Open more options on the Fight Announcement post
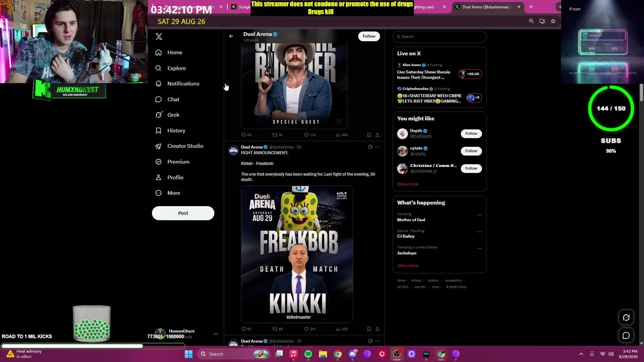 (x=377, y=147)
